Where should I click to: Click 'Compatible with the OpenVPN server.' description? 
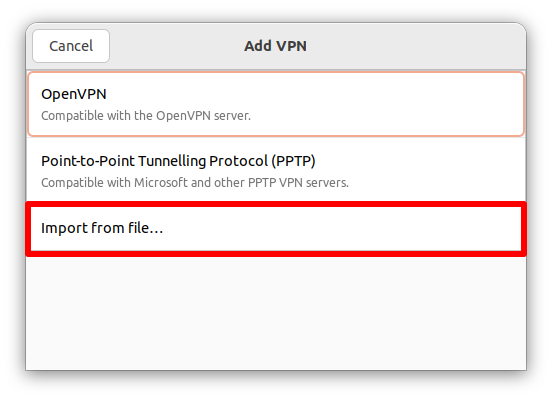(146, 116)
